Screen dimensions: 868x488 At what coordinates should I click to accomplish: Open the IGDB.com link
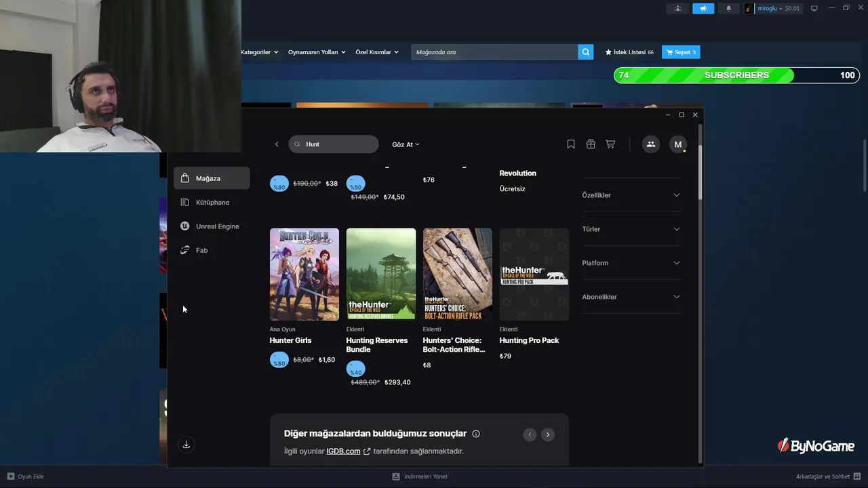pyautogui.click(x=349, y=451)
